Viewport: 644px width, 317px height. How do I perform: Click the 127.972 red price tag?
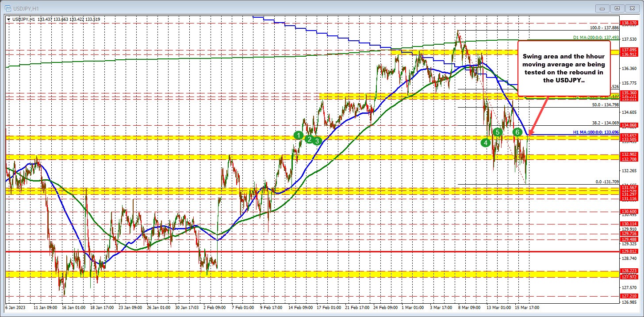tap(629, 276)
